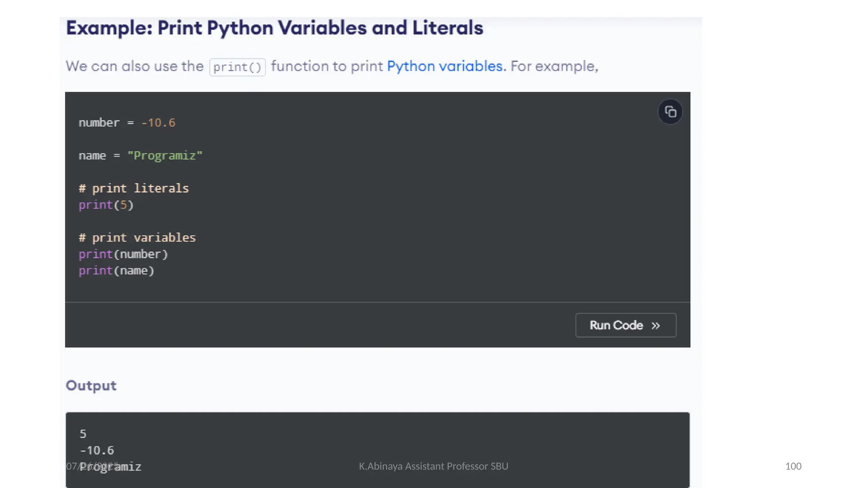Click the 'Example: Print Python Variables' heading
This screenshot has width=868, height=488.
tap(274, 28)
